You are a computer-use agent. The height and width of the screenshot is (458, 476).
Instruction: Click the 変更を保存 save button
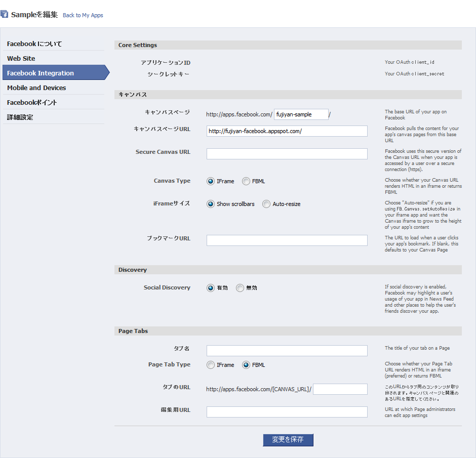[x=288, y=440]
